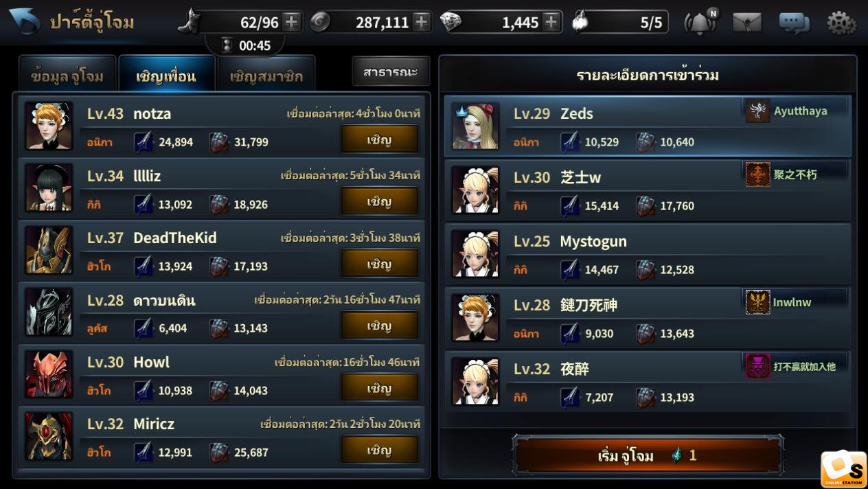Buy diamonds with the 1,445 plus button
This screenshot has height=489, width=868.
551,22
